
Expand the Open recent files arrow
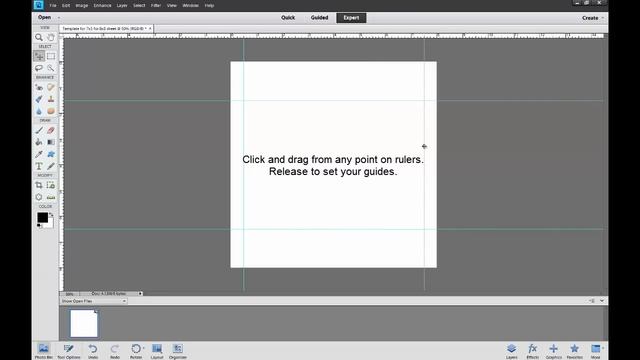[59, 18]
